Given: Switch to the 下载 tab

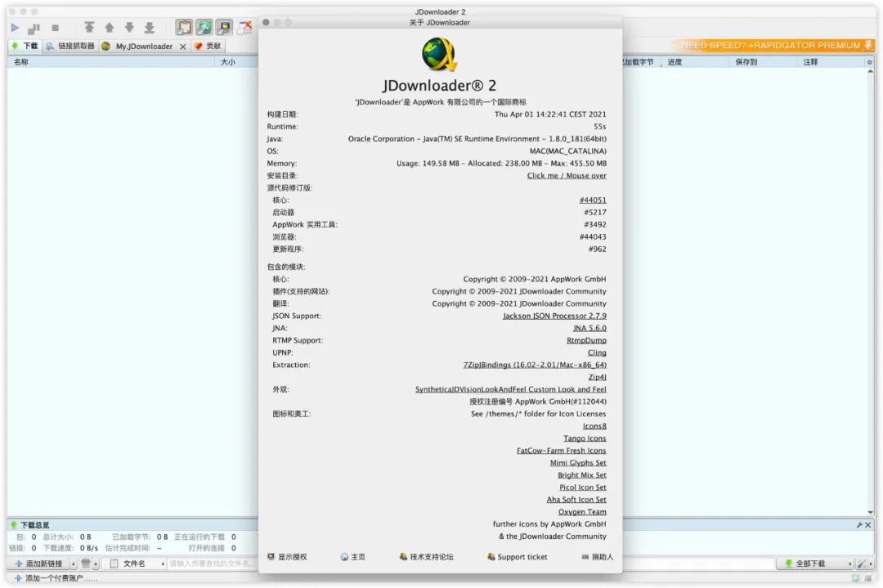Looking at the screenshot, I should (x=25, y=46).
